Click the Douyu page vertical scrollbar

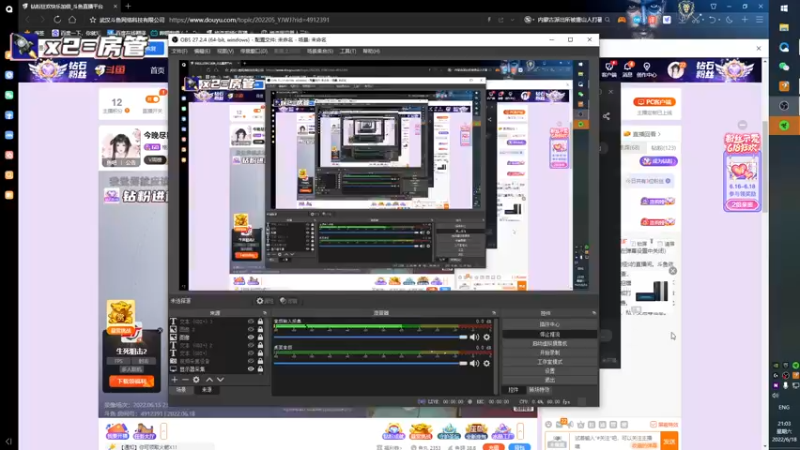click(x=765, y=168)
